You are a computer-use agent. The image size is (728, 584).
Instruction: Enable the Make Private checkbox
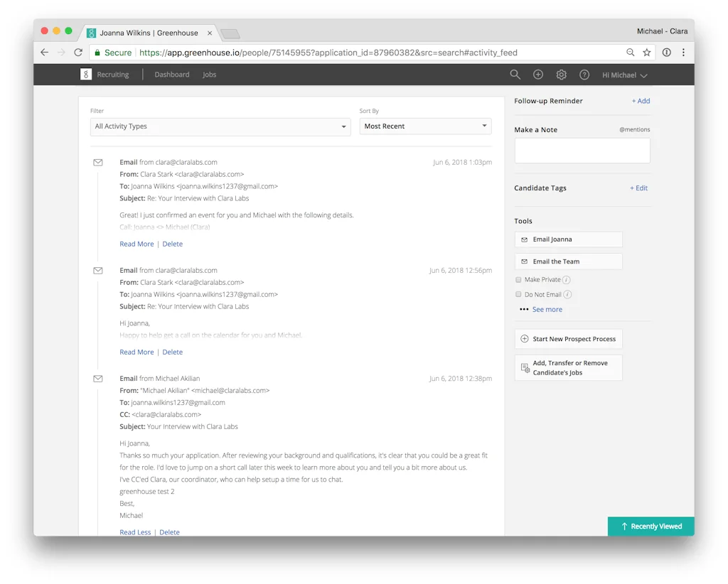[518, 280]
